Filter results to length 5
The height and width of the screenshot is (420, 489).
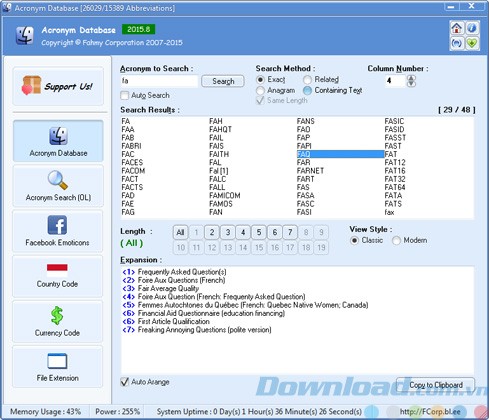point(259,232)
